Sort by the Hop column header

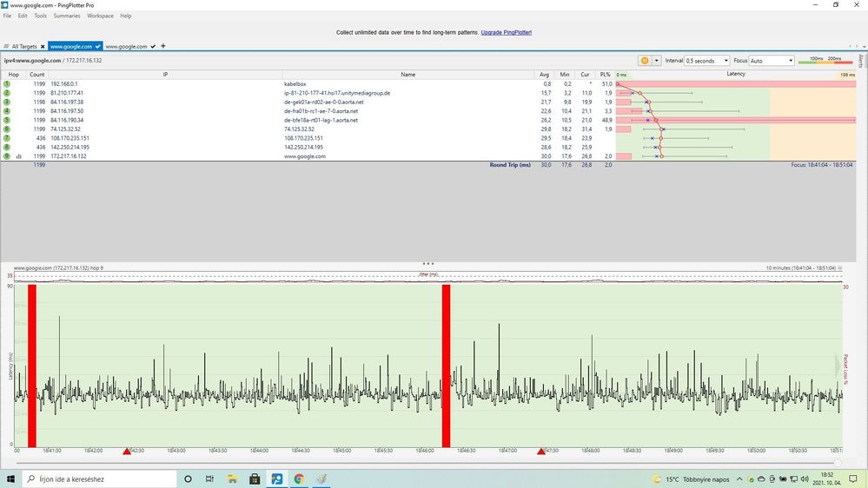(13, 74)
